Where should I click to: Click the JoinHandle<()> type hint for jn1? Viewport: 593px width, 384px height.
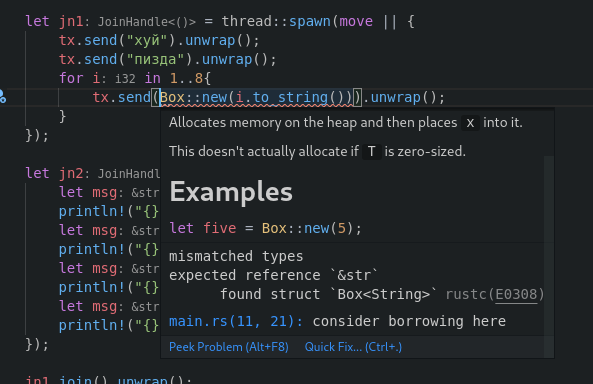click(147, 22)
